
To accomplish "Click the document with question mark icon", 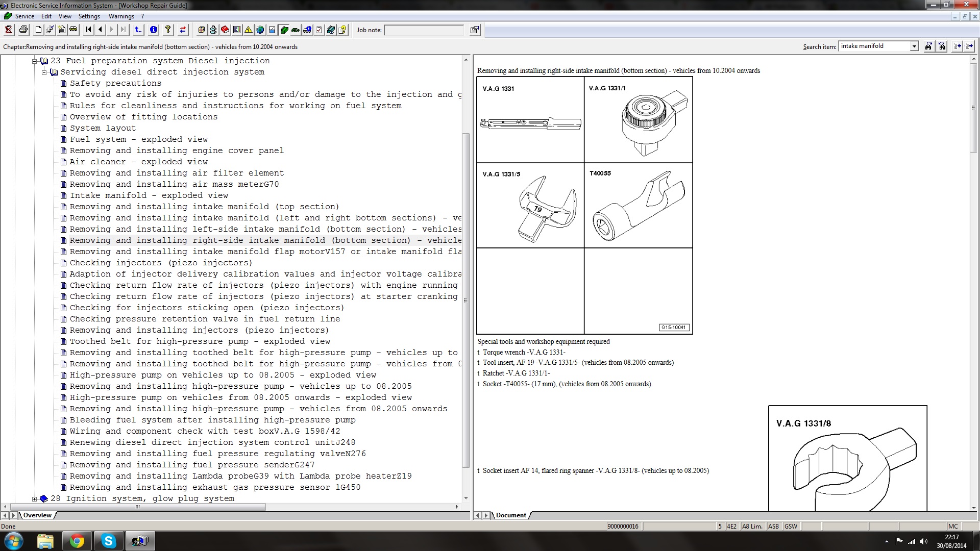I will click(x=342, y=30).
